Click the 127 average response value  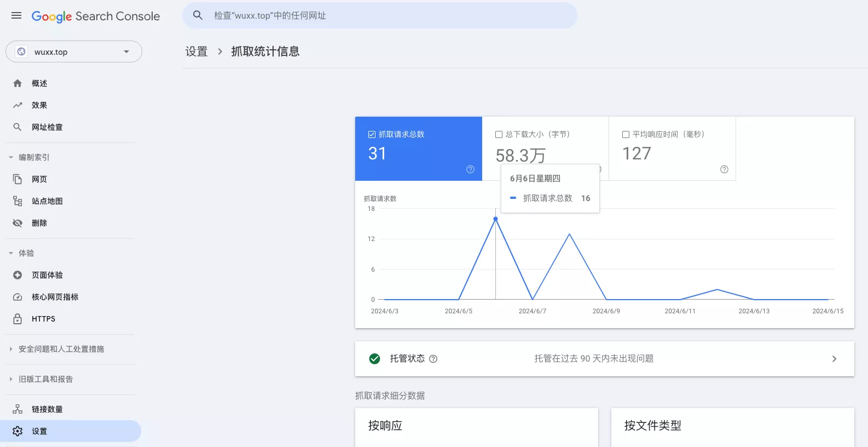(636, 153)
